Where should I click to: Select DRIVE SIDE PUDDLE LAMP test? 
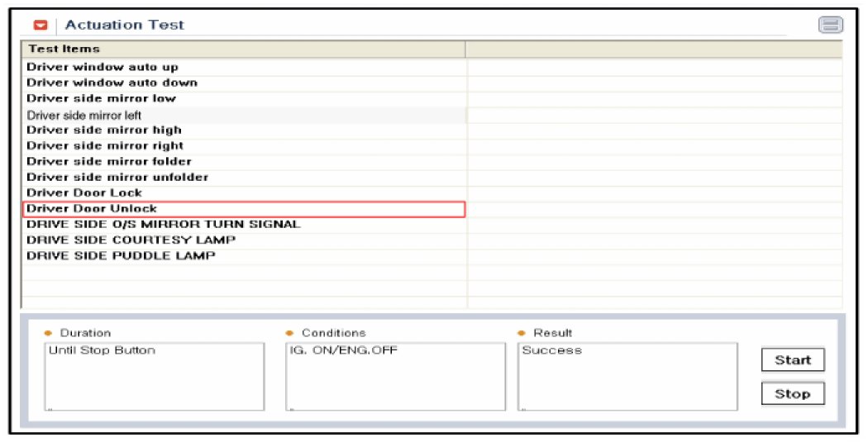(121, 255)
